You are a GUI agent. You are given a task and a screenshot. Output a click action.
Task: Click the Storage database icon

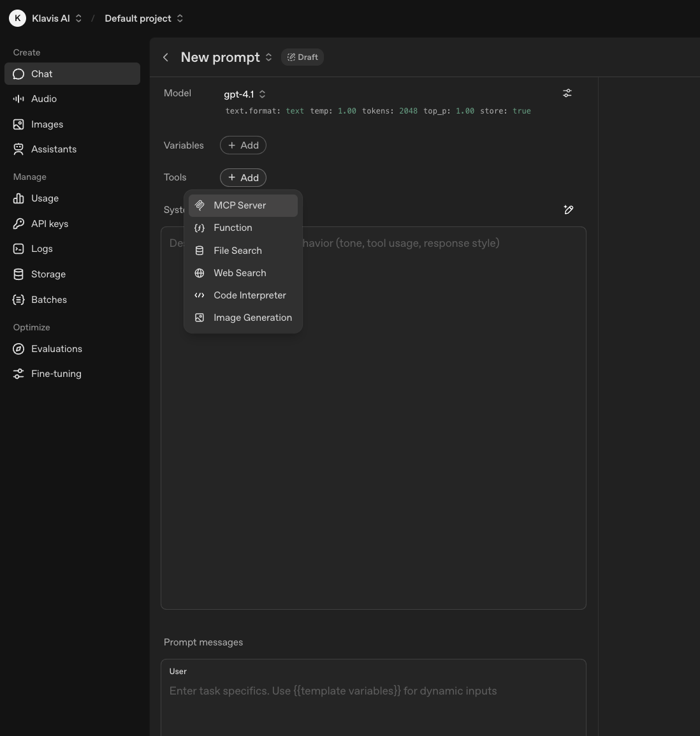coord(18,274)
